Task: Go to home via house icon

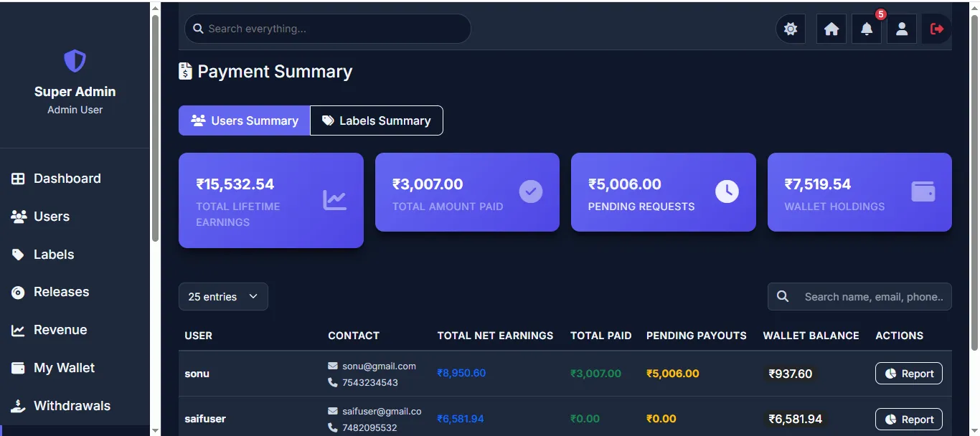Action: 831,29
